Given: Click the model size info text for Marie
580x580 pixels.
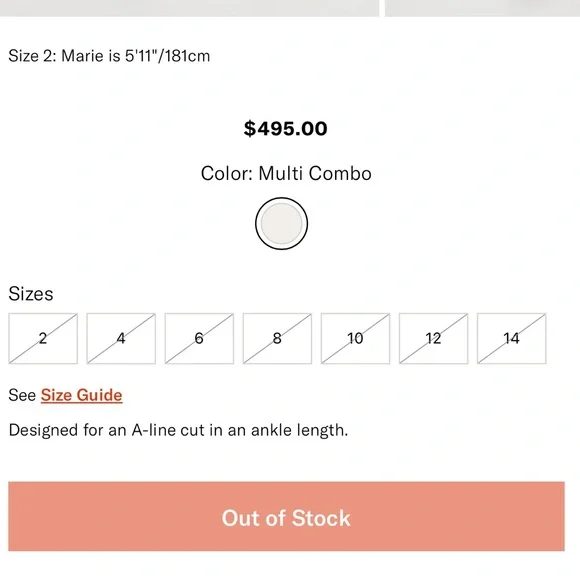Looking at the screenshot, I should click(109, 56).
